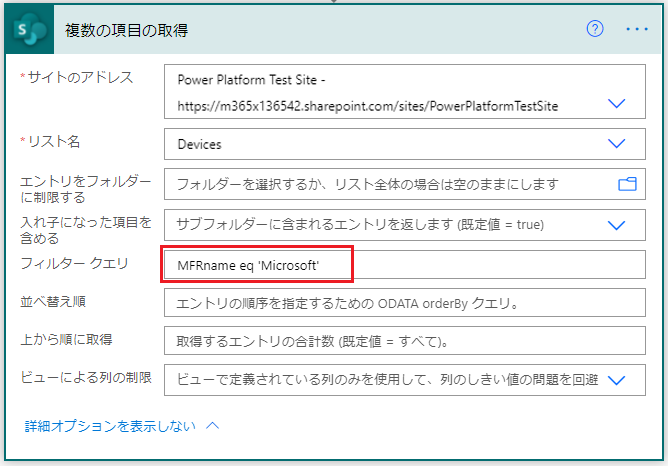Image resolution: width=668 pixels, height=466 pixels.
Task: Expand the Devices list name dropdown
Action: 616,144
